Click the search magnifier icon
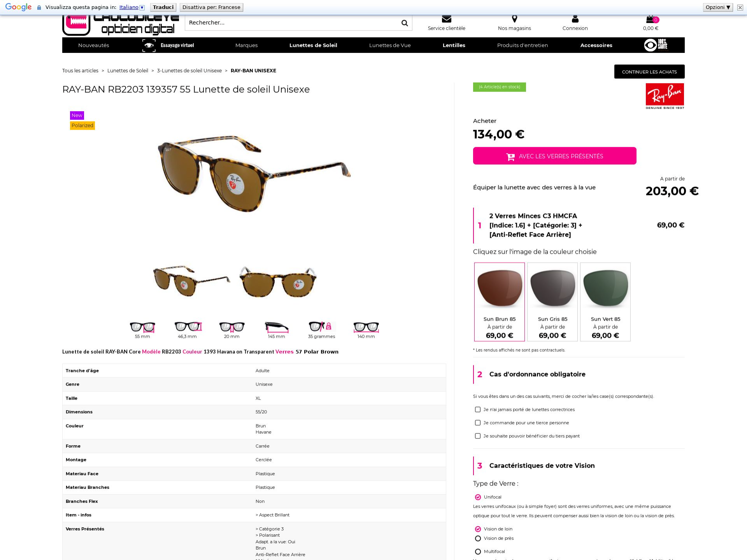 click(405, 23)
